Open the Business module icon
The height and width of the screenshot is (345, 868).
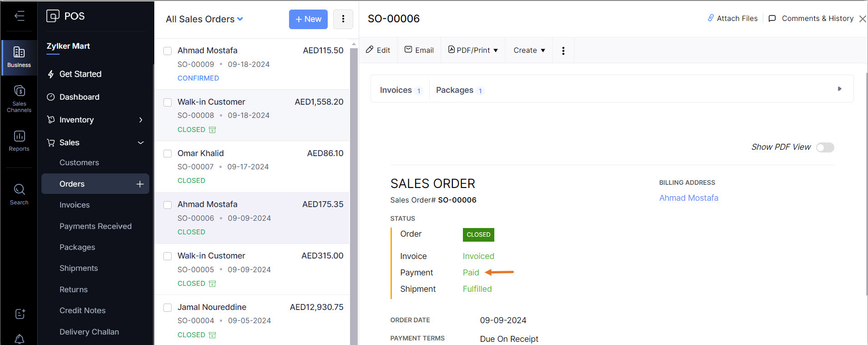tap(19, 57)
